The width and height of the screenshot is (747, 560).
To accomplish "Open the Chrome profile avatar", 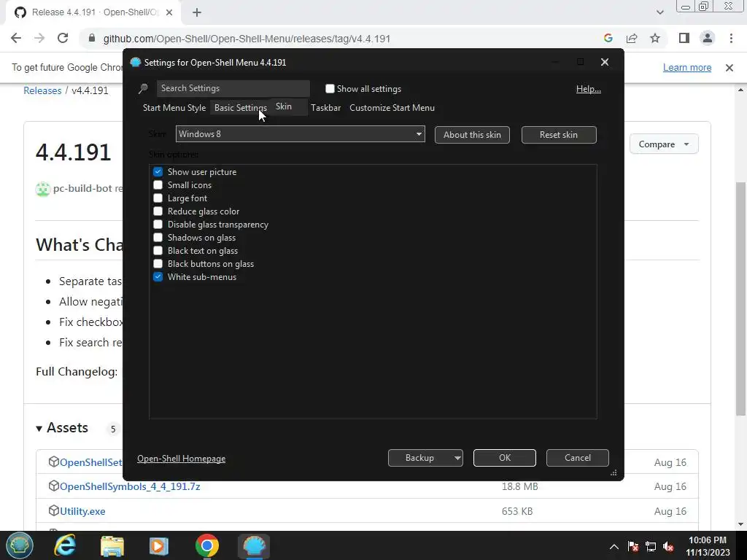I will pos(708,38).
